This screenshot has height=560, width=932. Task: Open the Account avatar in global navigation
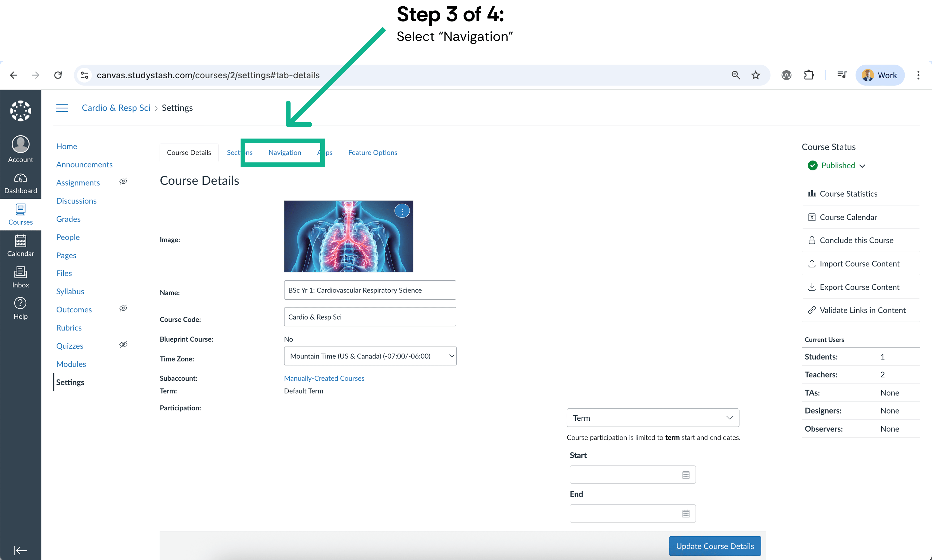[20, 149]
